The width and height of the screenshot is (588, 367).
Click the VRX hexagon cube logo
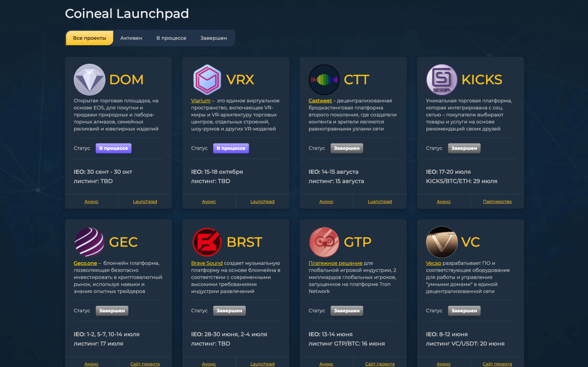(x=207, y=79)
